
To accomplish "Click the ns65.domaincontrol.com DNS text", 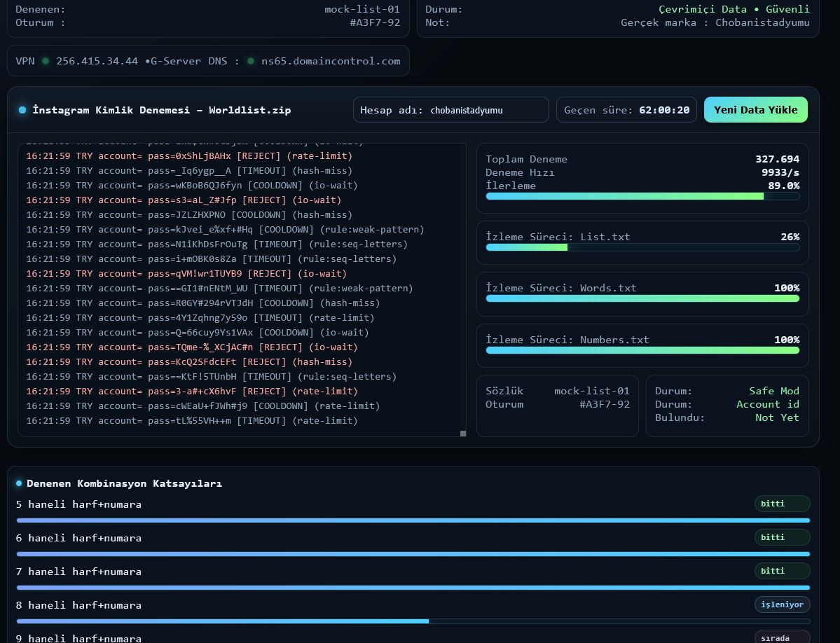I will tap(331, 61).
